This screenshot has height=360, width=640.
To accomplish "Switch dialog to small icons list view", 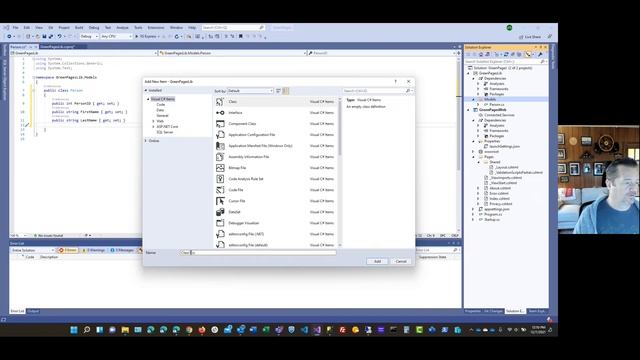I will [278, 91].
